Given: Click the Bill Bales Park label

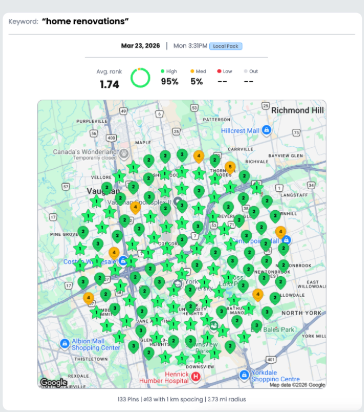Looking at the screenshot, I should [x=273, y=330].
